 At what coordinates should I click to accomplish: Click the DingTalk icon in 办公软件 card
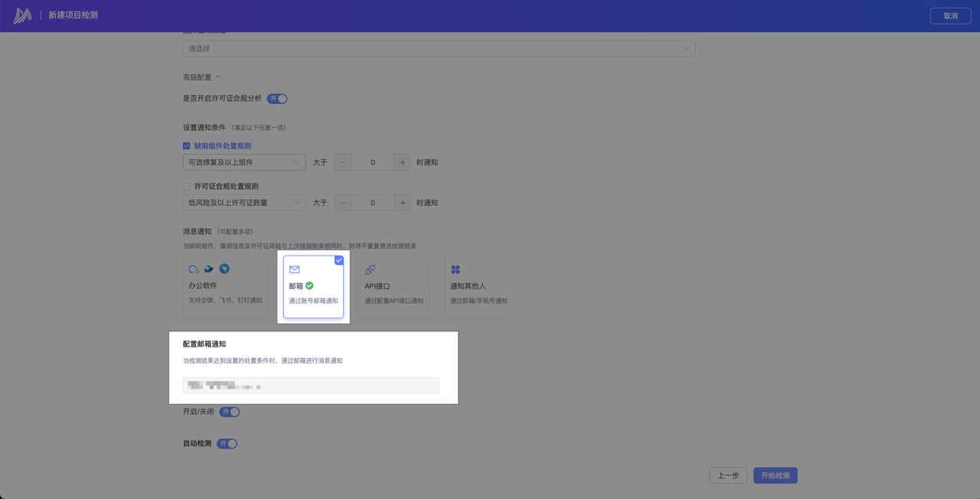224,269
